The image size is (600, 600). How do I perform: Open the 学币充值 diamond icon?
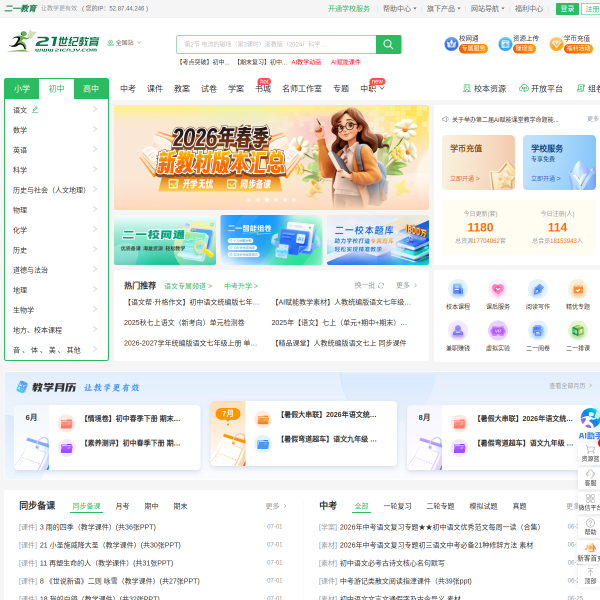tap(556, 44)
